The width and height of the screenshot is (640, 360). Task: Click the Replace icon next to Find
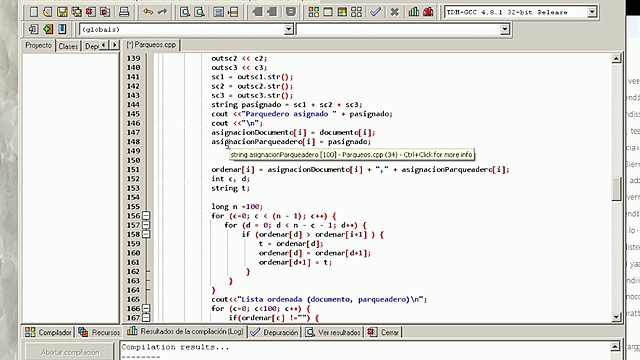199,12
